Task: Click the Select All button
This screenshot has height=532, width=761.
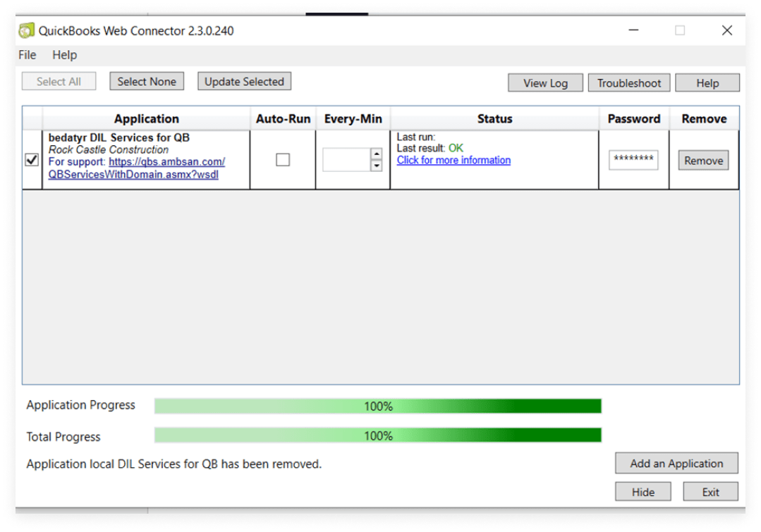Action: tap(59, 82)
